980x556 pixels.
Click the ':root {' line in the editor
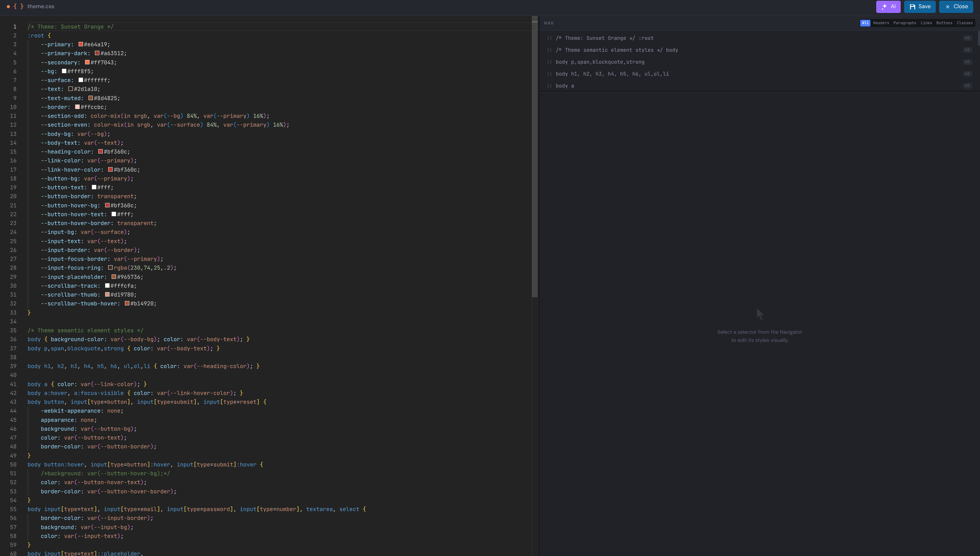[39, 35]
